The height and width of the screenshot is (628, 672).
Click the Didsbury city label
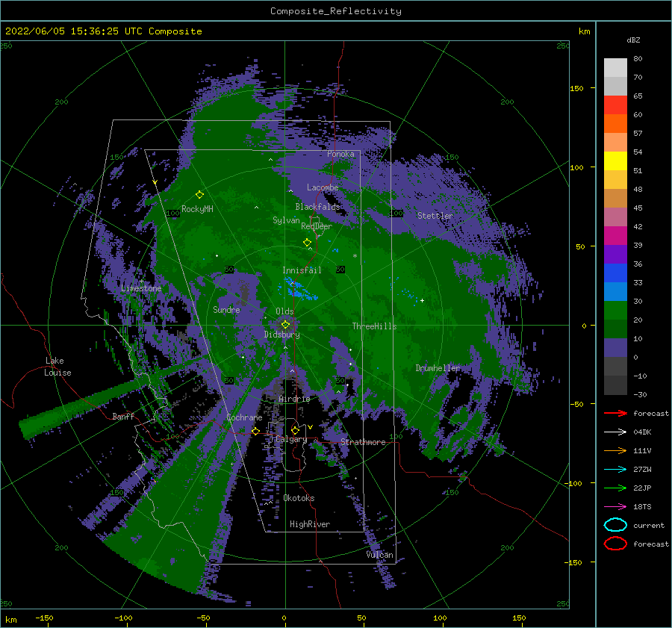282,335
